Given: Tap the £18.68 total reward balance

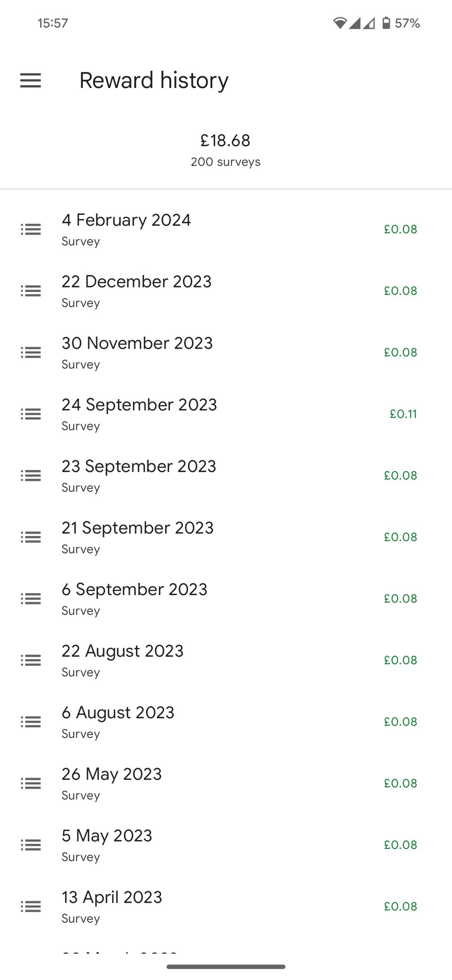Looking at the screenshot, I should pyautogui.click(x=226, y=140).
